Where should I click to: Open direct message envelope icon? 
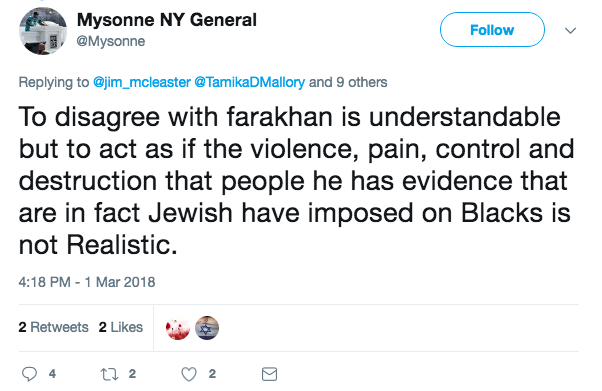[269, 374]
